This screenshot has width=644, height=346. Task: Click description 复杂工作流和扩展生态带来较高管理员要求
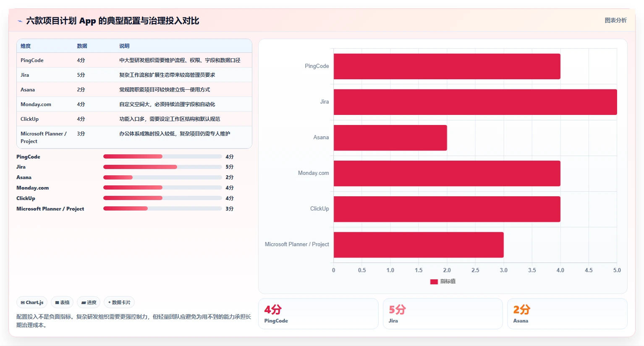pos(167,75)
